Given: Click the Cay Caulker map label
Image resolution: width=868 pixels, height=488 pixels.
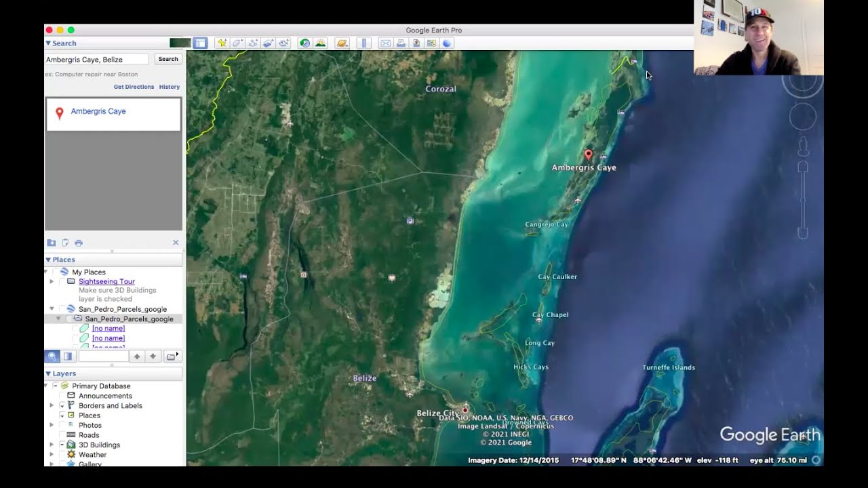Looking at the screenshot, I should pyautogui.click(x=557, y=277).
